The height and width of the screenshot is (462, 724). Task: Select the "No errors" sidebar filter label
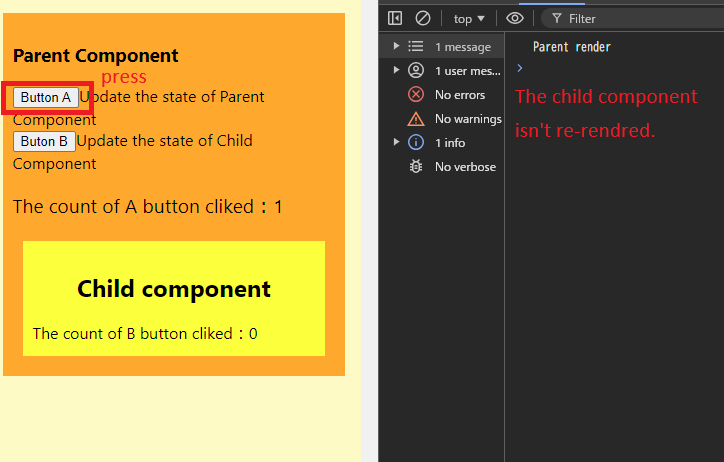click(x=460, y=95)
